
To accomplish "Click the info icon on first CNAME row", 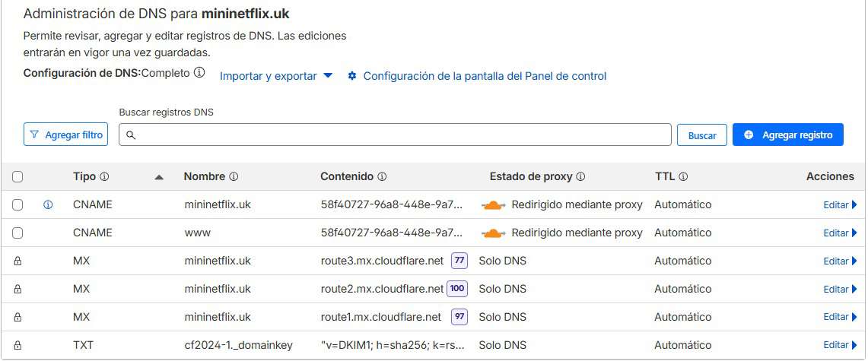I will pyautogui.click(x=48, y=204).
